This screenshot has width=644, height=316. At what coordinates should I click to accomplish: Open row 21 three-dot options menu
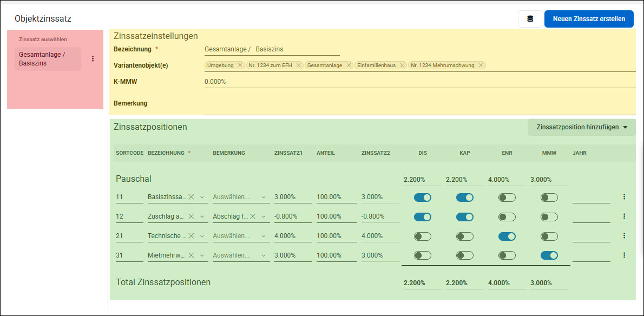coord(625,235)
